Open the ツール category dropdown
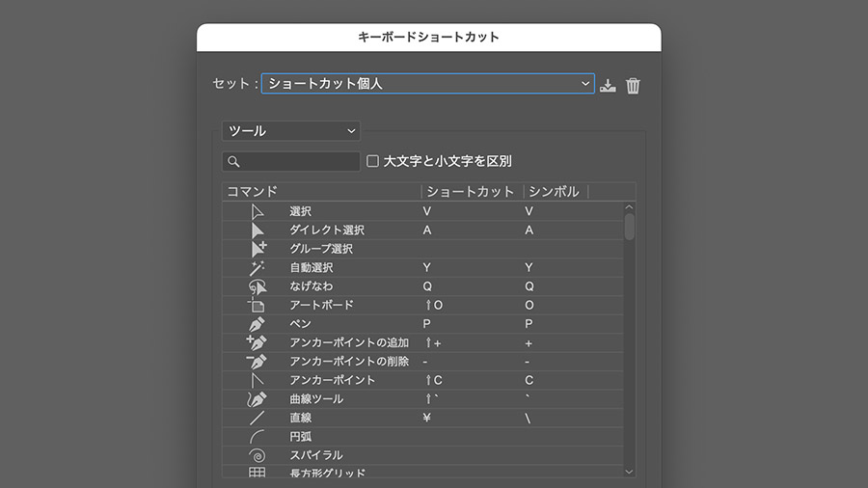 click(290, 130)
